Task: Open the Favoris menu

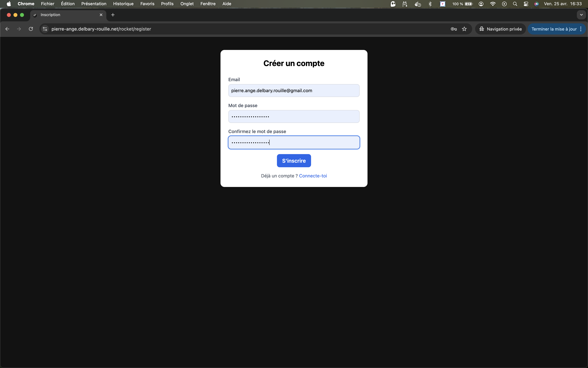Action: (x=147, y=4)
